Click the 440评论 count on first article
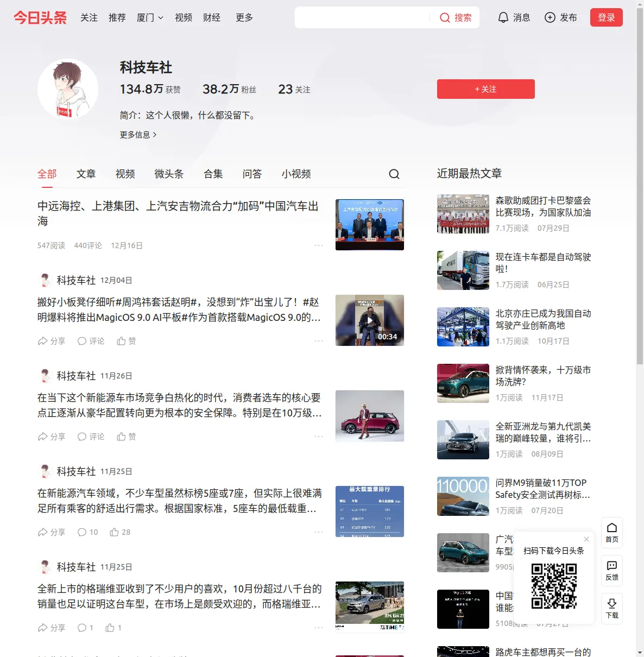Image resolution: width=644 pixels, height=657 pixels. [88, 245]
